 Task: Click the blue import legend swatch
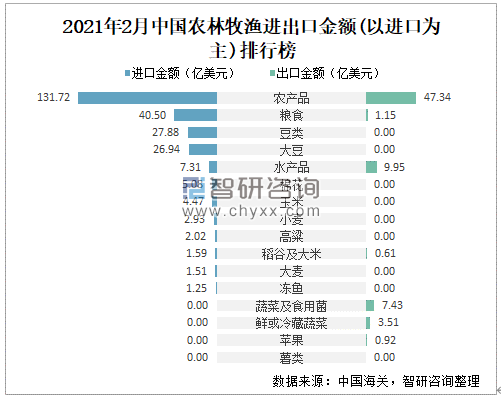point(127,73)
